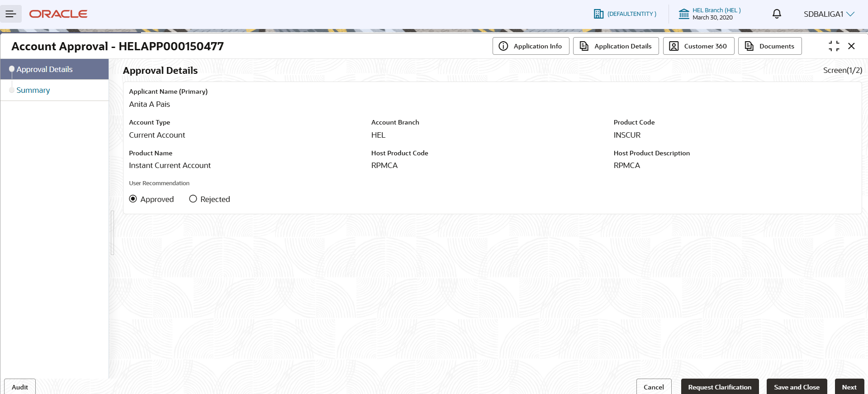Open the hamburger navigation menu

11,14
